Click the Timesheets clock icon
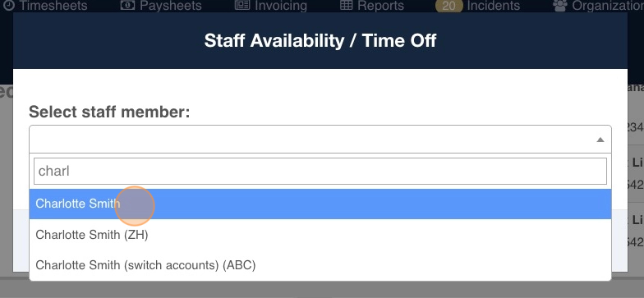 point(8,5)
